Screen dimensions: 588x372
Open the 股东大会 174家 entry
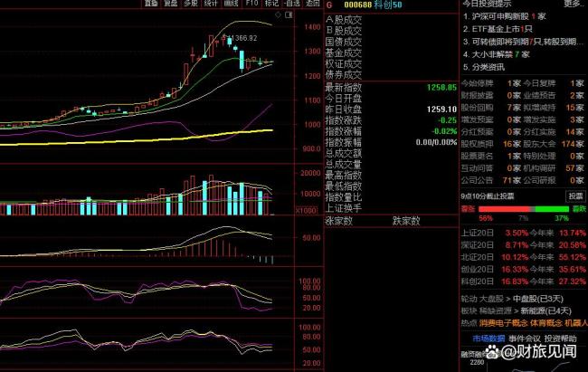(554, 144)
